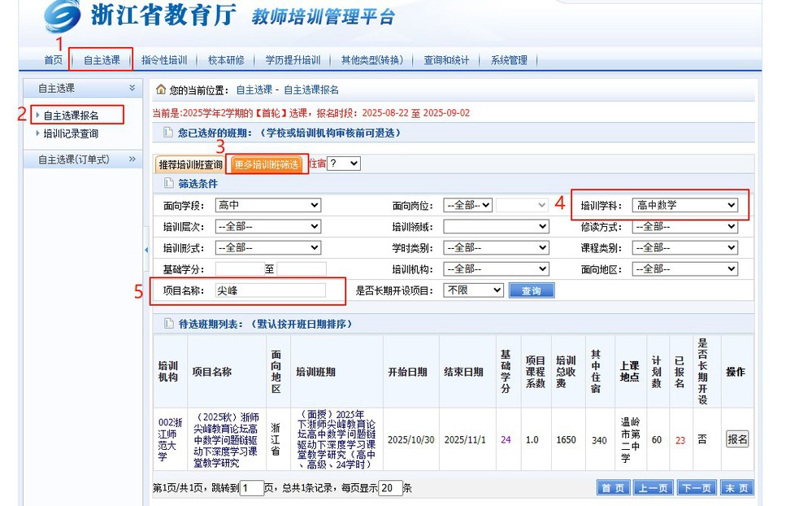Viewport: 812px width, 506px height.
Task: Click the 每页显示 records-per-page field
Action: (390, 488)
